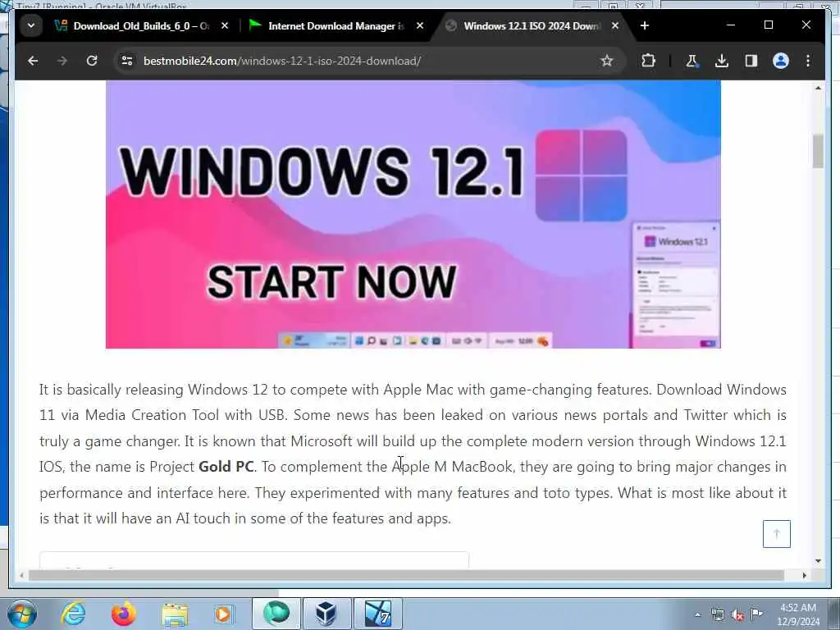
Task: Select the Windows 12.1 ISO 2024 tab
Action: click(531, 25)
